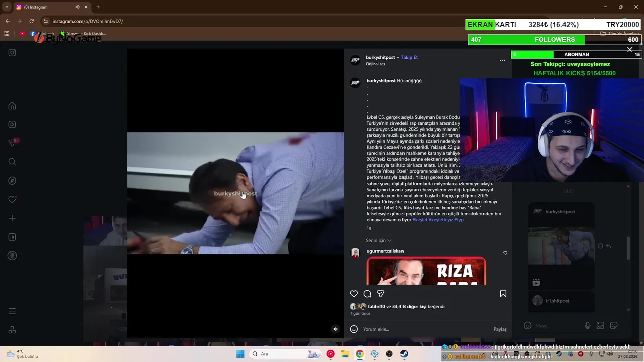Open OBS Studio from the taskbar
This screenshot has height=362, width=644.
(x=389, y=354)
